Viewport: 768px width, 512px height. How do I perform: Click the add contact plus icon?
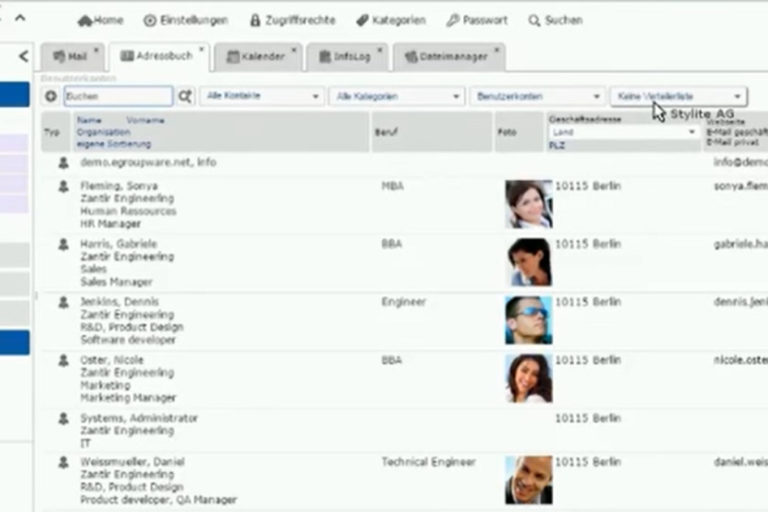tap(51, 96)
